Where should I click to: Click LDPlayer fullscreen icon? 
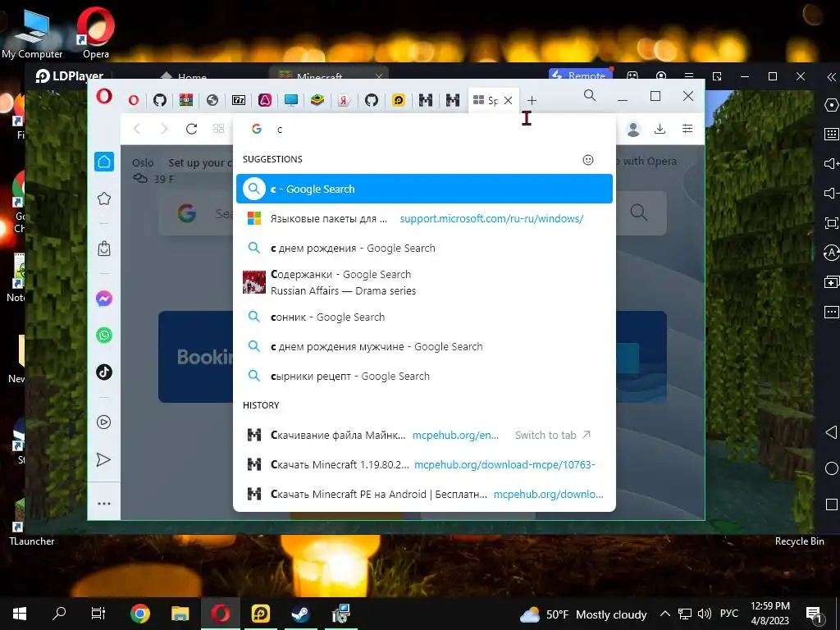[832, 222]
